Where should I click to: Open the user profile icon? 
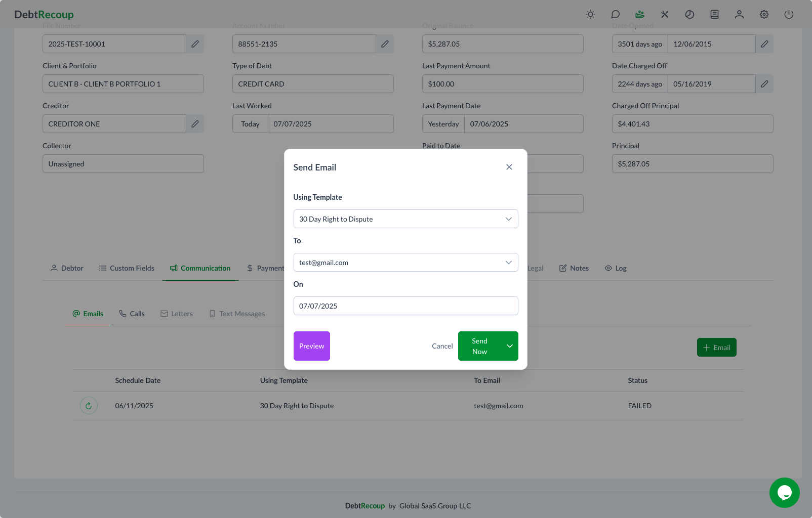(x=739, y=15)
